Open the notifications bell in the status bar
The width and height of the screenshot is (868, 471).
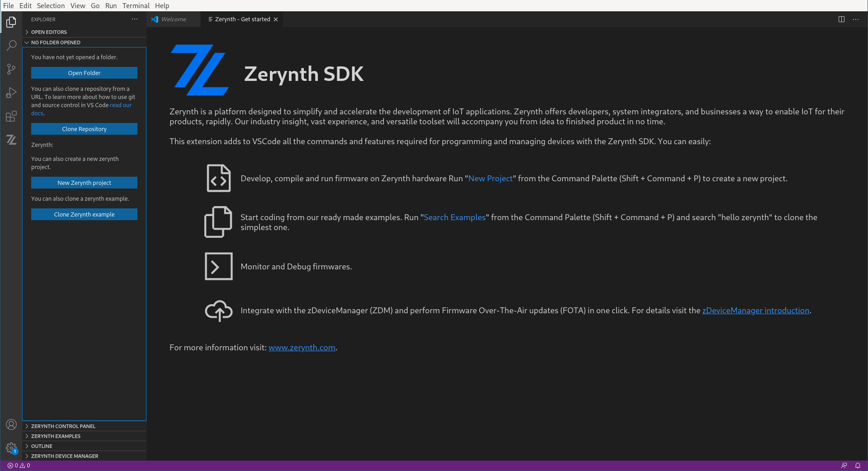point(858,466)
